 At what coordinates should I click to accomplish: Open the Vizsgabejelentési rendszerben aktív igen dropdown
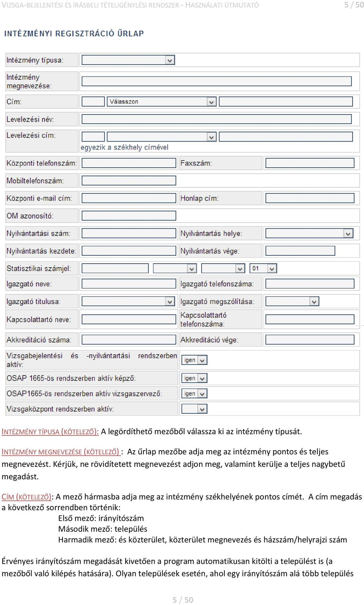[x=194, y=360]
